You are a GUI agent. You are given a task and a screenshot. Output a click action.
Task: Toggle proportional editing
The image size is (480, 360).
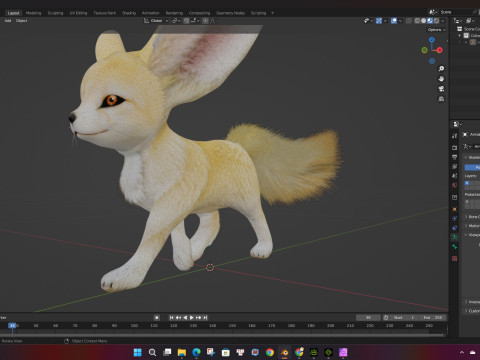tap(205, 21)
